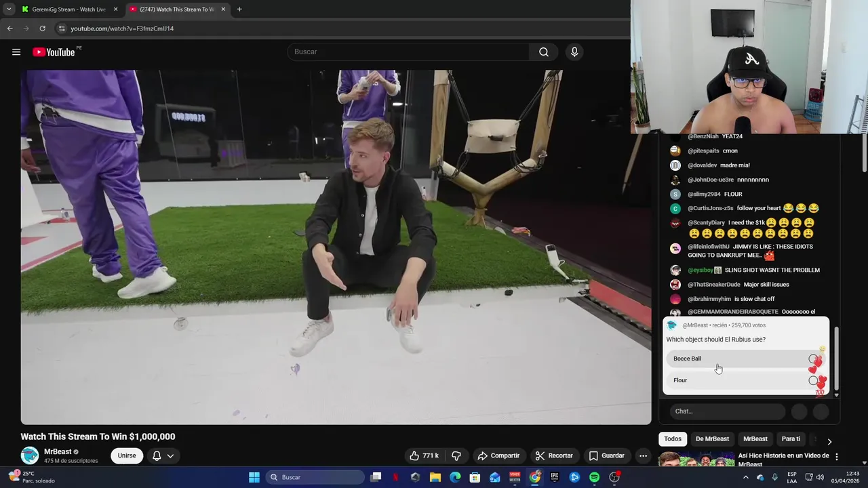Close the Watch This Stream tab
Image resolution: width=868 pixels, height=488 pixels.
223,9
